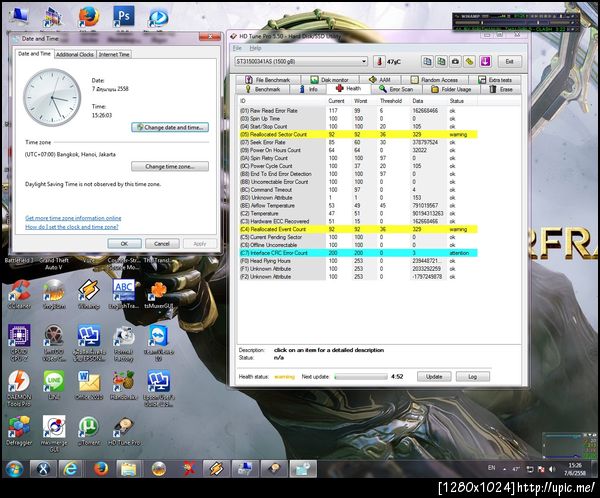Open Windows Explorer folder on the taskbar

coord(129,469)
